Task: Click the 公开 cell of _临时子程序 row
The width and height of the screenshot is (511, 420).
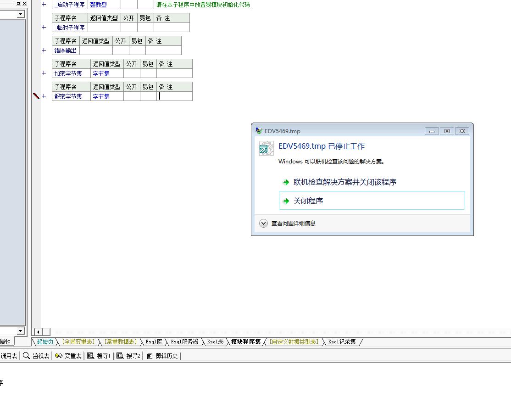Action: tap(129, 28)
